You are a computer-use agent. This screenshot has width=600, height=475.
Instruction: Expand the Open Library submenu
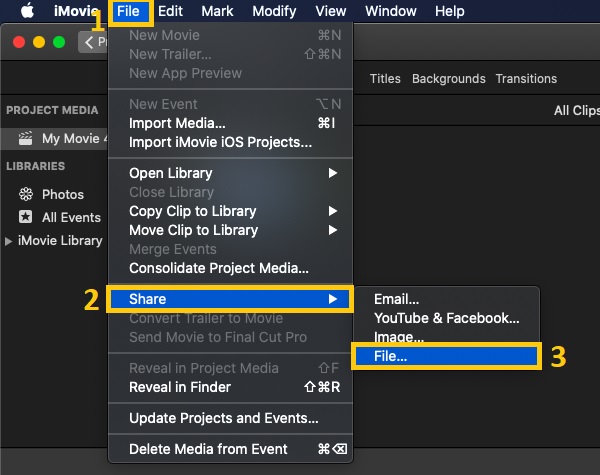click(x=230, y=173)
